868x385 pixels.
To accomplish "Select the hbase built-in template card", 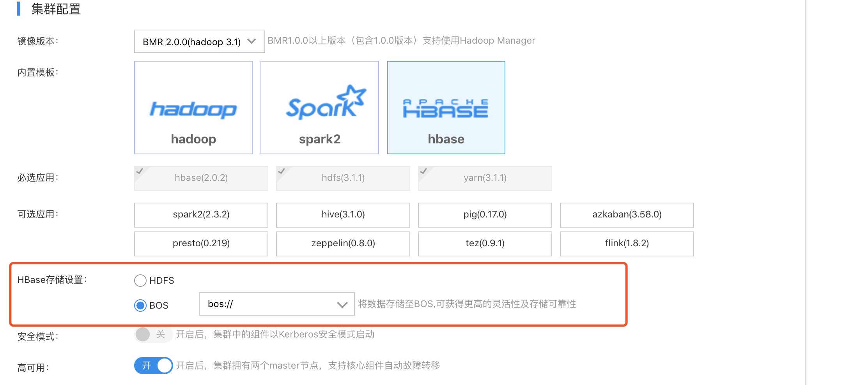I will pyautogui.click(x=446, y=108).
